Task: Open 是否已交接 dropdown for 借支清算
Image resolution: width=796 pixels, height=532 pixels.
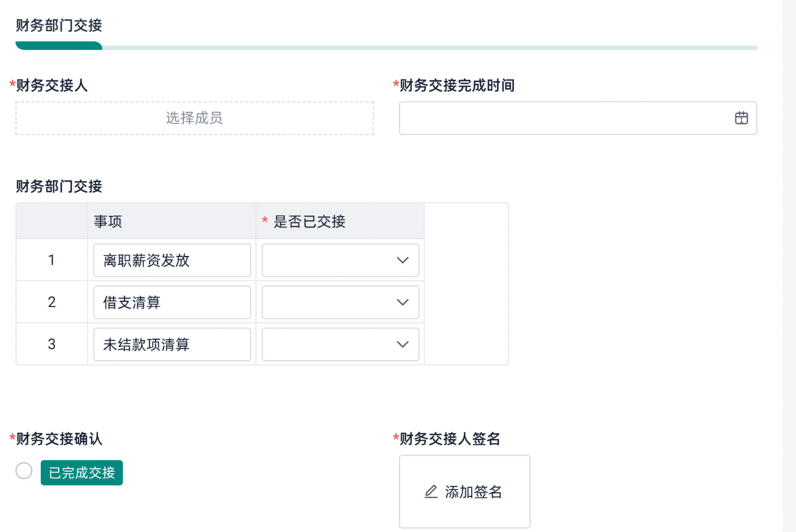Action: pyautogui.click(x=340, y=302)
